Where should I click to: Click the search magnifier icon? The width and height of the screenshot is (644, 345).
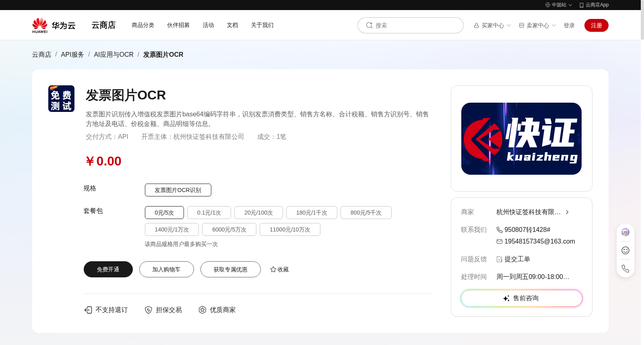click(x=369, y=25)
